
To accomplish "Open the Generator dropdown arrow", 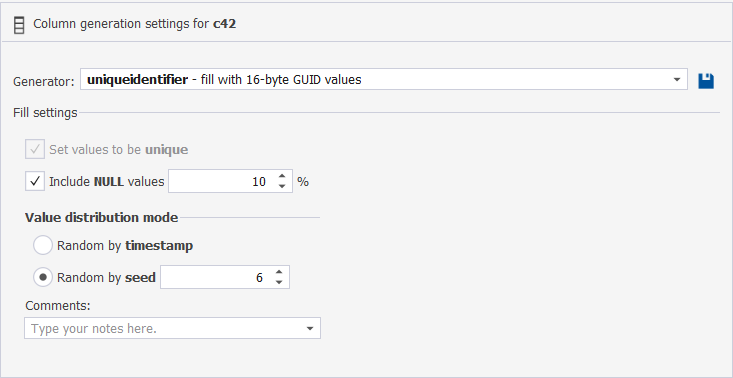I will point(676,80).
